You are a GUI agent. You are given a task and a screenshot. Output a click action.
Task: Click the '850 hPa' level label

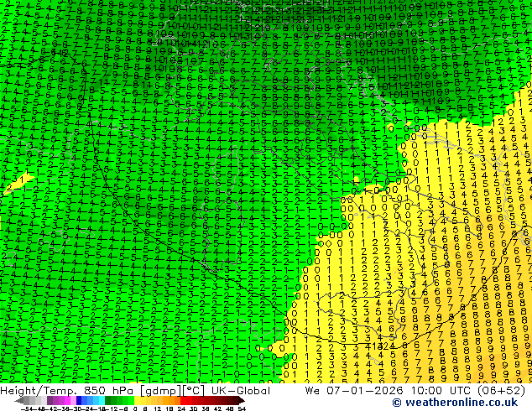tap(110, 391)
